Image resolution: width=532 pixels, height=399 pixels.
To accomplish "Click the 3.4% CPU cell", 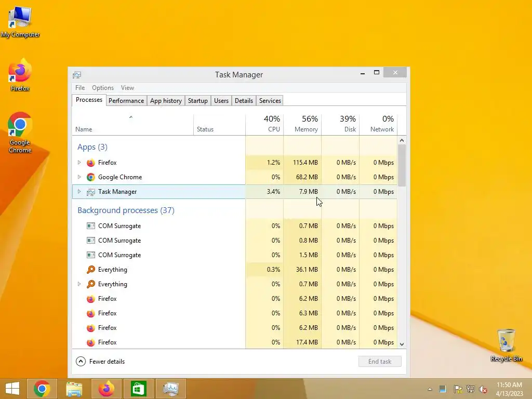I will click(x=264, y=192).
